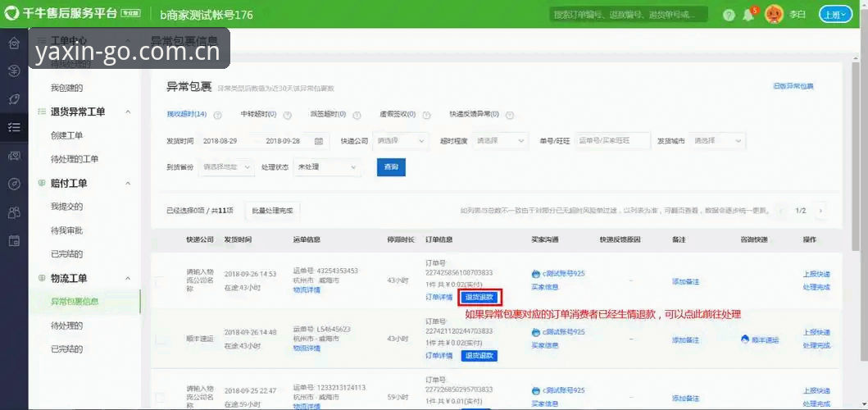Click 退货退款 button for order 227425856108703833
868x410 pixels.
point(479,298)
